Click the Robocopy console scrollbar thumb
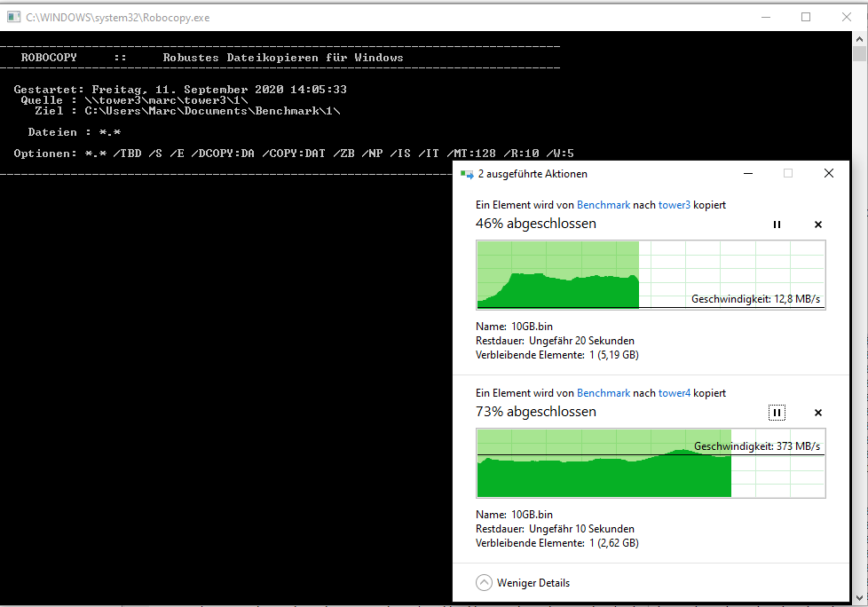This screenshot has width=868, height=607. coord(859,53)
